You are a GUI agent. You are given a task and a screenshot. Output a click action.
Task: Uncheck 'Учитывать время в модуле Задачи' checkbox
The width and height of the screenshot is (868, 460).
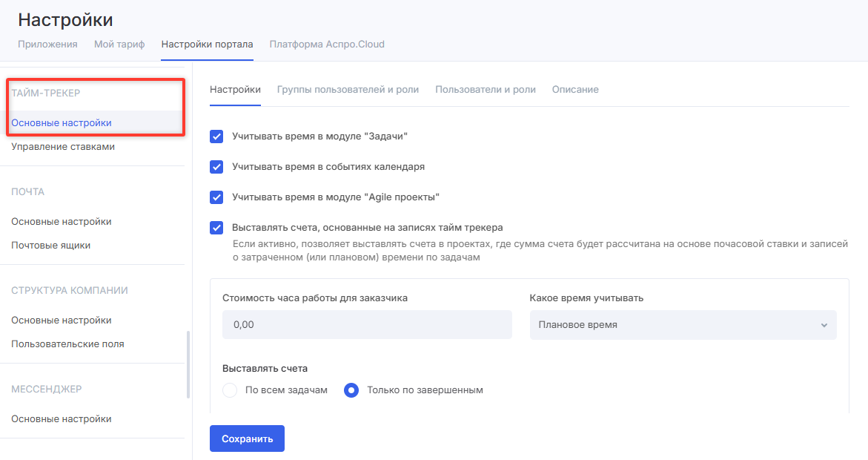(x=216, y=137)
